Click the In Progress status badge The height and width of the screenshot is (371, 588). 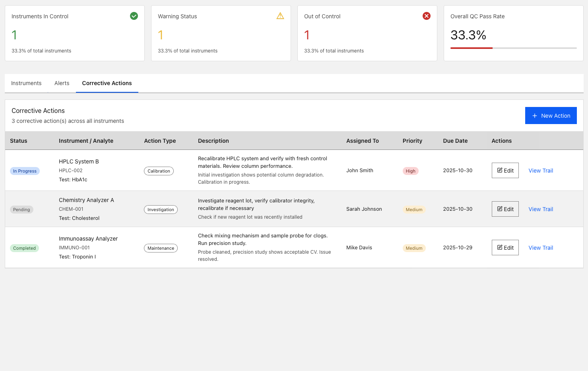[x=25, y=171]
